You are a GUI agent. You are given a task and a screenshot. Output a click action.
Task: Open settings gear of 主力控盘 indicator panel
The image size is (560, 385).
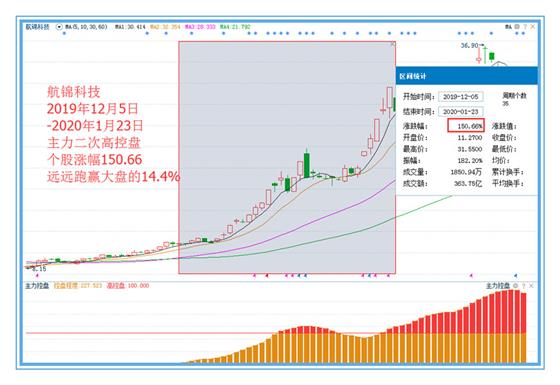pos(515,286)
